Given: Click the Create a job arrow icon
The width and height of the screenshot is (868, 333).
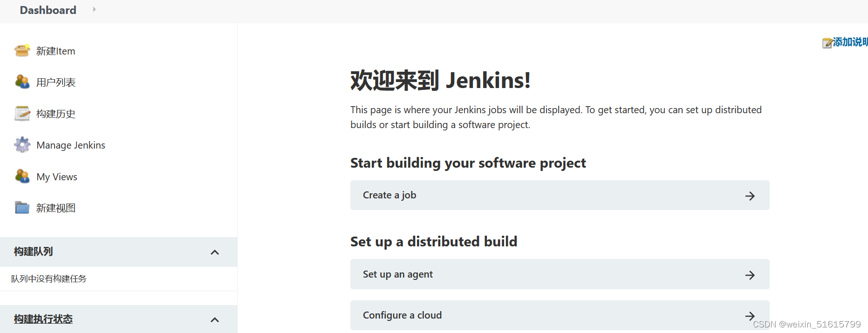Looking at the screenshot, I should (x=750, y=196).
